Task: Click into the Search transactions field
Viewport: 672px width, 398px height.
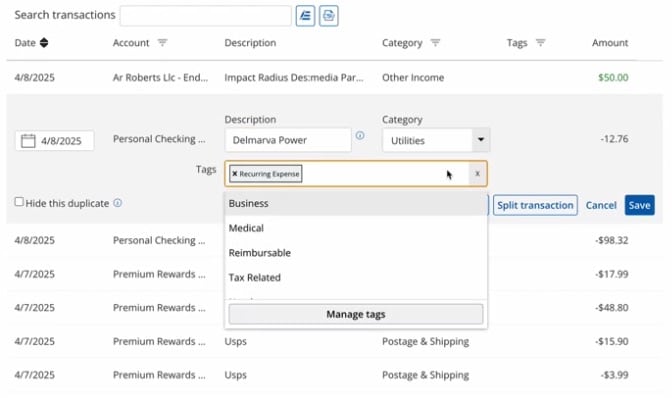Action: [206, 16]
